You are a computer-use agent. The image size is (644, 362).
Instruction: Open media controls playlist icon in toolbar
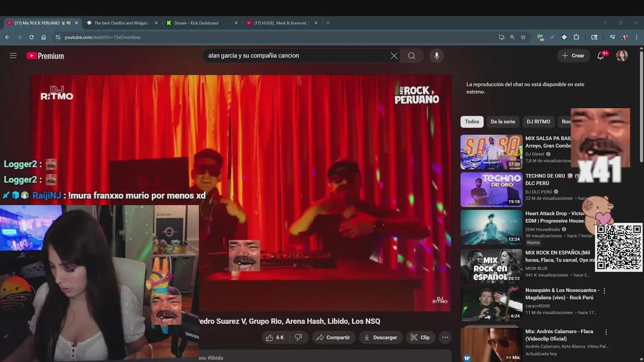[x=612, y=37]
